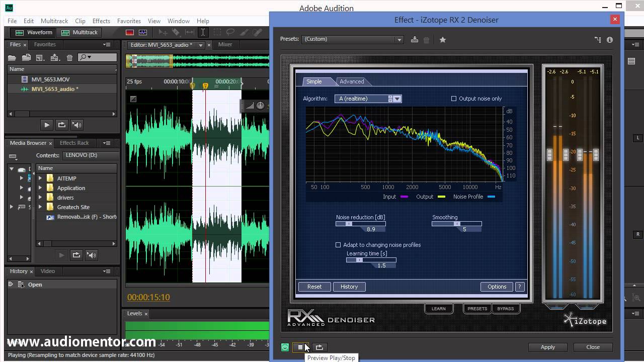The width and height of the screenshot is (644, 362).
Task: Click Apply in the Denoiser window
Action: click(548, 347)
